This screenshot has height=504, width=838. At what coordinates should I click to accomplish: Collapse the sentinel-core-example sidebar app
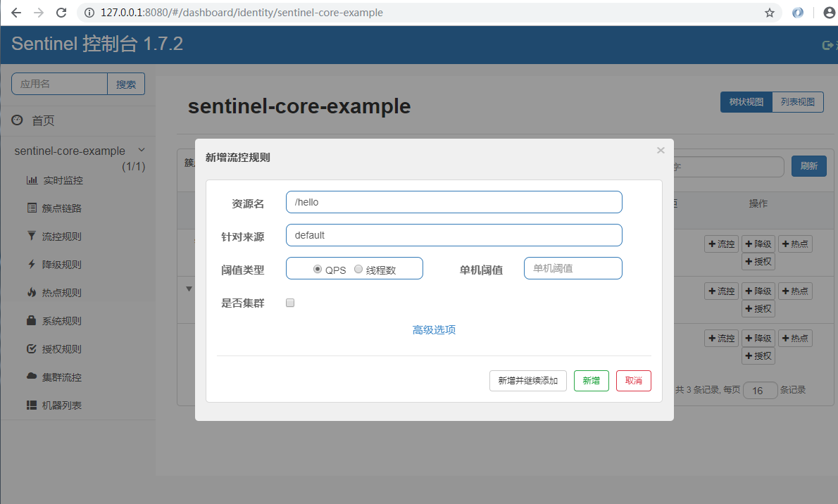point(142,150)
